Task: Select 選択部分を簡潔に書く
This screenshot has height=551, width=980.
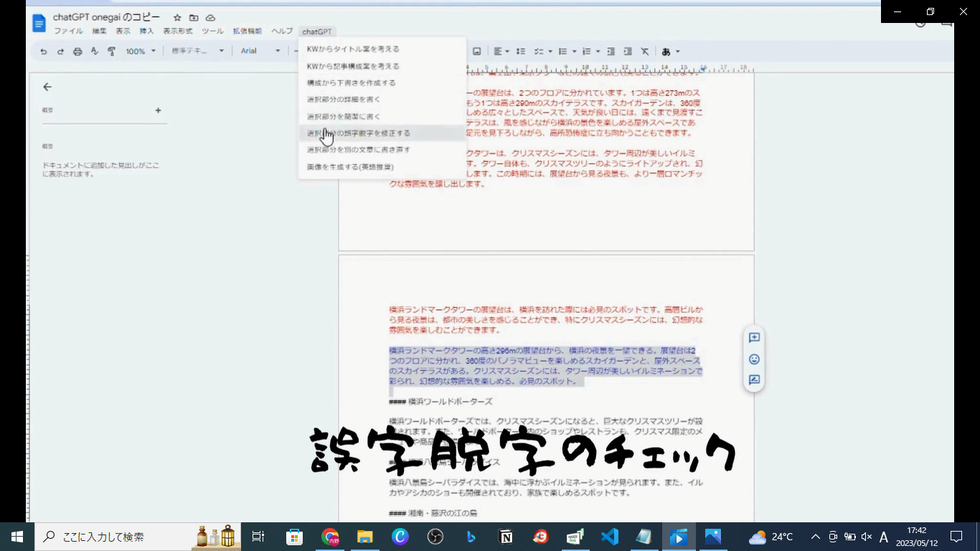Action: point(382,116)
